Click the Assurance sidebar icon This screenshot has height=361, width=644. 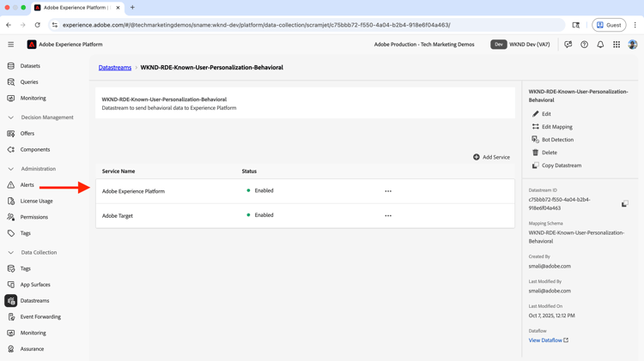11,349
